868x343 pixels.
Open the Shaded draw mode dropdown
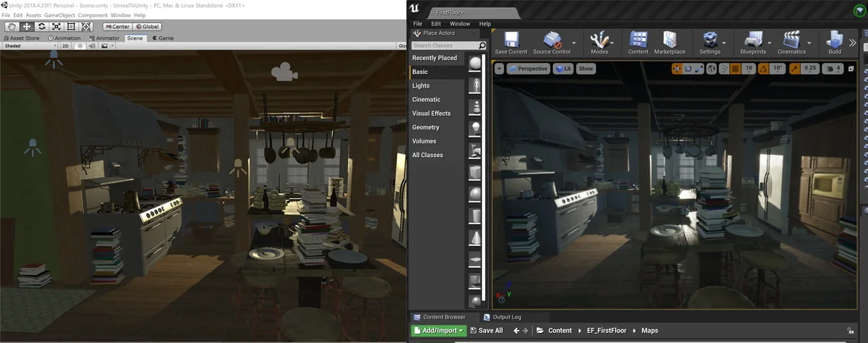pos(29,46)
